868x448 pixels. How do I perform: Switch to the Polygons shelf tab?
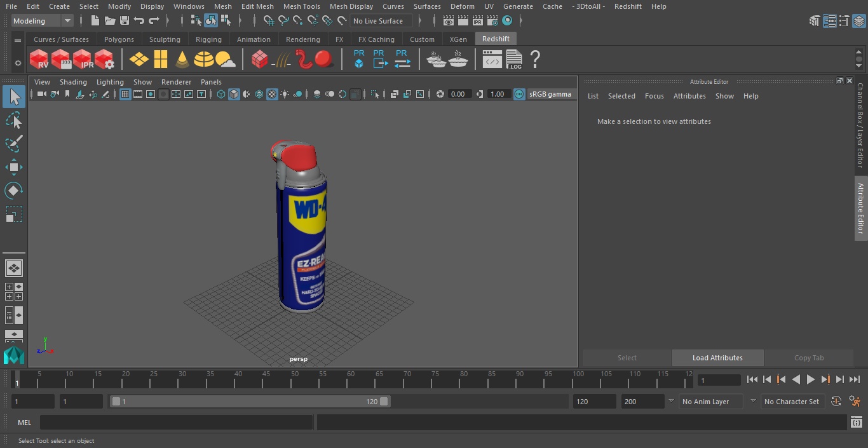click(x=119, y=39)
